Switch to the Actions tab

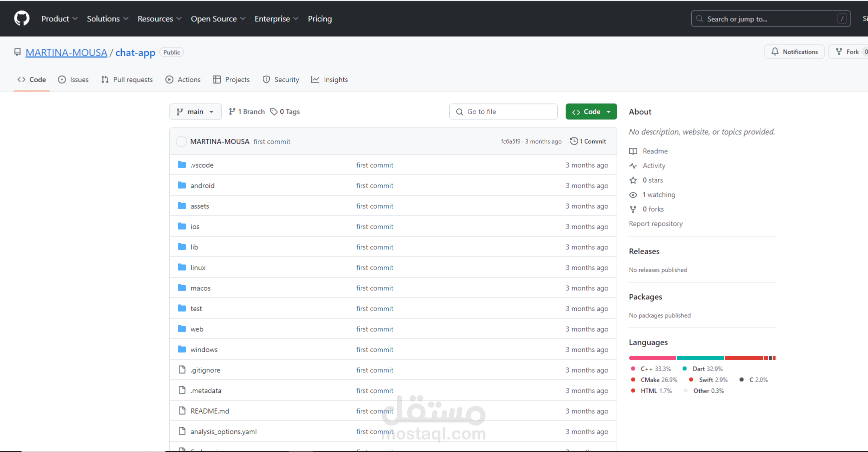coord(183,79)
